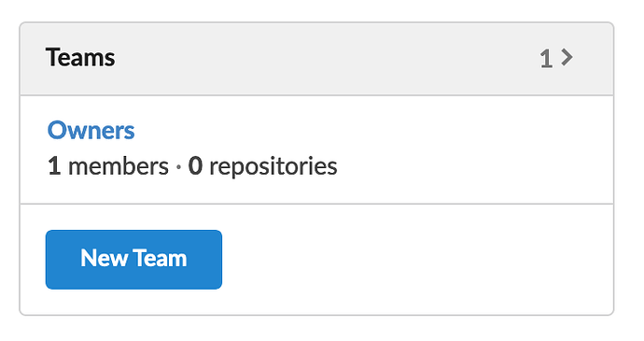Open the Owners team link
This screenshot has width=644, height=341.
point(91,130)
